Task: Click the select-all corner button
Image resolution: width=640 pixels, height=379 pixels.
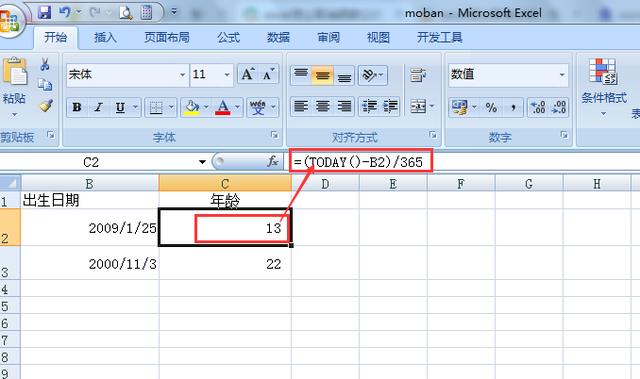Action: [10, 183]
